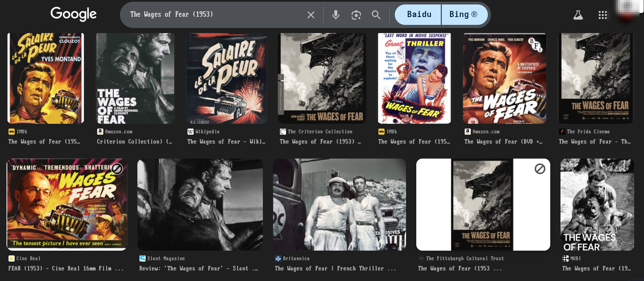Click the Amazon favicon beside 'Criterion Collection) (…'

[100, 132]
